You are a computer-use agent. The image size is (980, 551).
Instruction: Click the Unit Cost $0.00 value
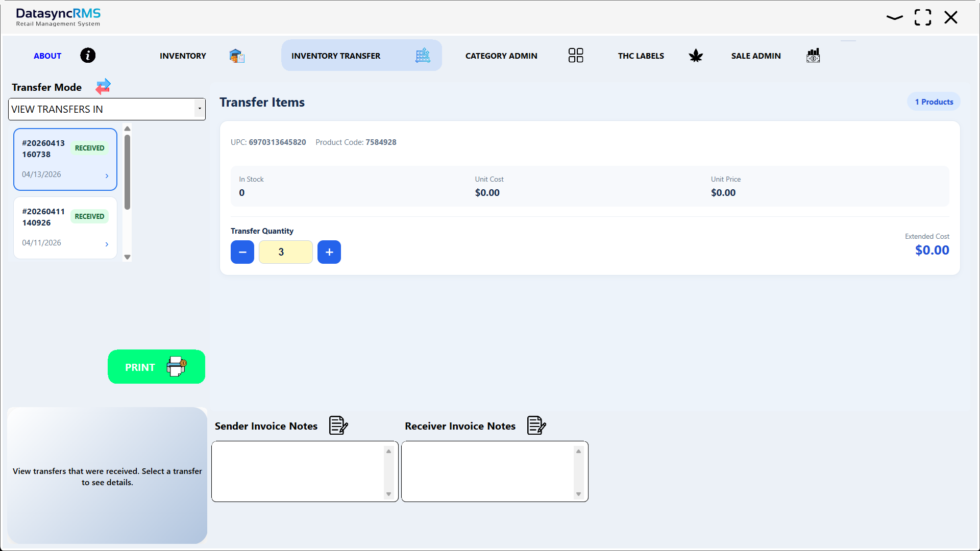[x=487, y=193]
